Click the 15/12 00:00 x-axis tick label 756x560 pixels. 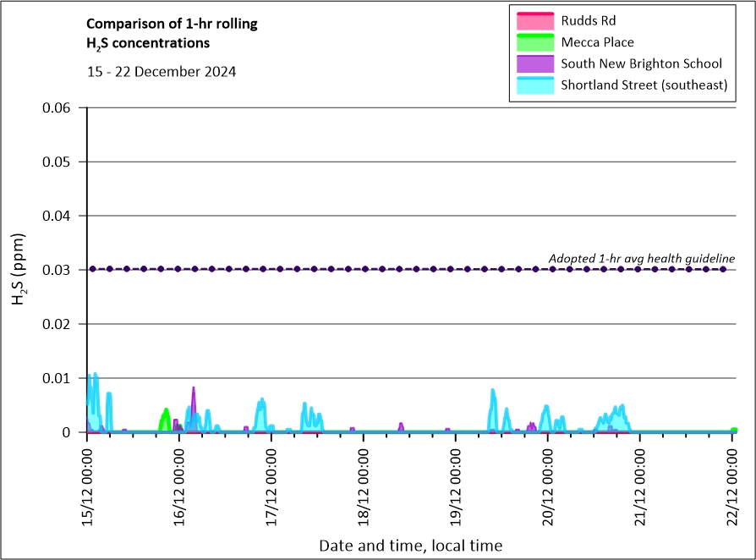pyautogui.click(x=88, y=482)
